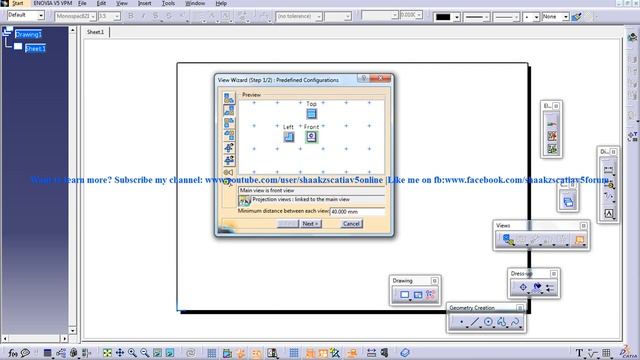Click the Top view thumbnail in Preview

(x=311, y=114)
